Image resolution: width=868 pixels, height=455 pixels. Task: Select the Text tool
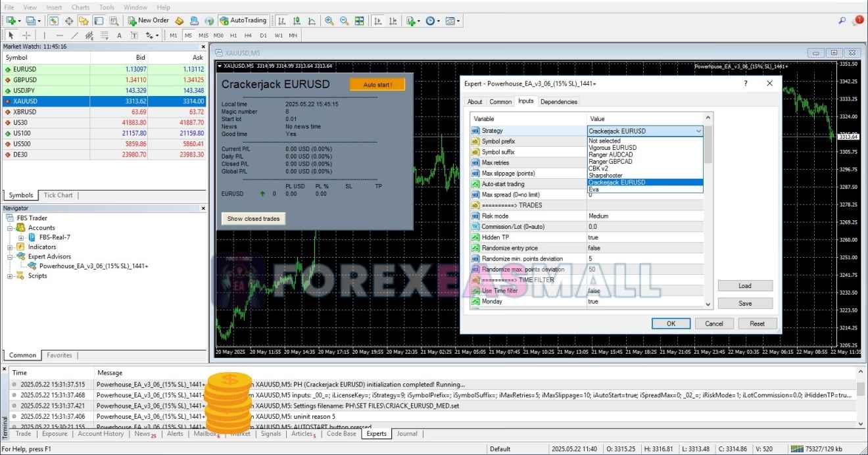(x=119, y=35)
